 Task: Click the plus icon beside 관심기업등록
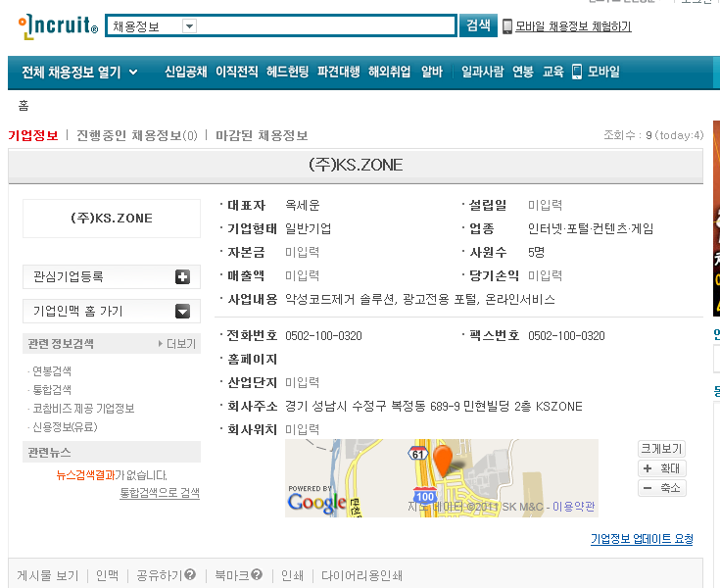click(x=182, y=277)
